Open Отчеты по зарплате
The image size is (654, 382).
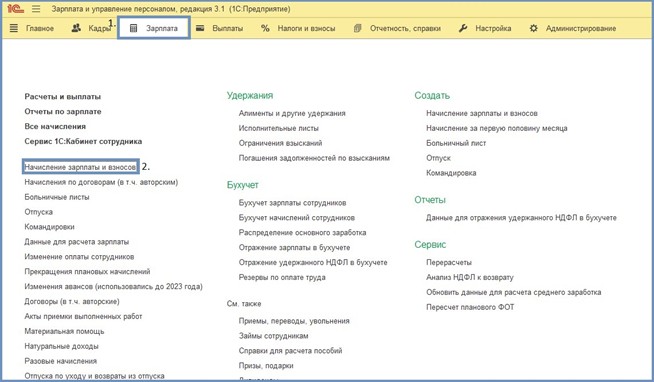63,112
